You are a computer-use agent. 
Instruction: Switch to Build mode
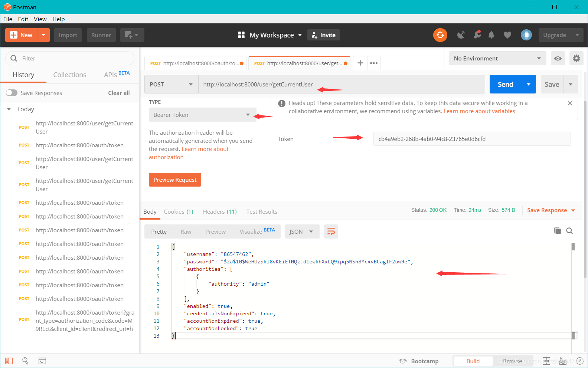pyautogui.click(x=473, y=361)
